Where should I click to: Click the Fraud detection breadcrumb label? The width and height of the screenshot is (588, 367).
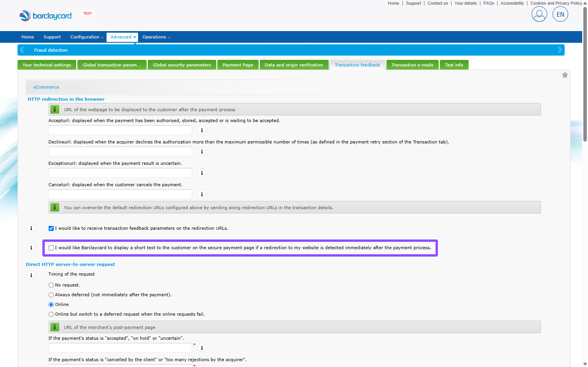pos(51,50)
